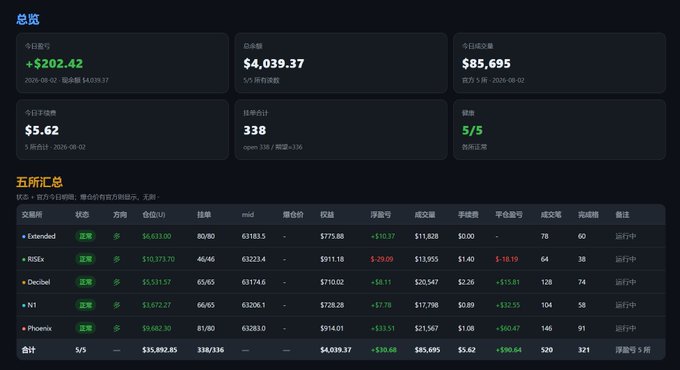Click the 五所汇总 section heading
Screen dimensions: 680x370
(x=39, y=182)
